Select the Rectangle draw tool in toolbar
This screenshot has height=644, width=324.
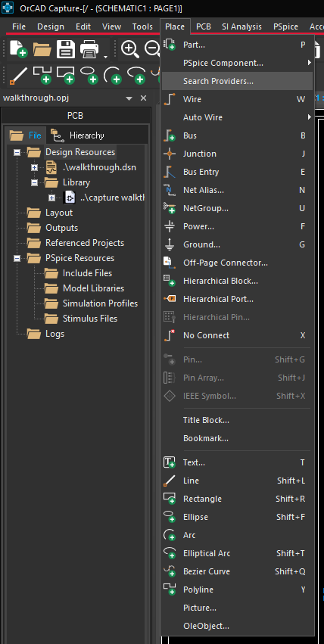(66, 75)
